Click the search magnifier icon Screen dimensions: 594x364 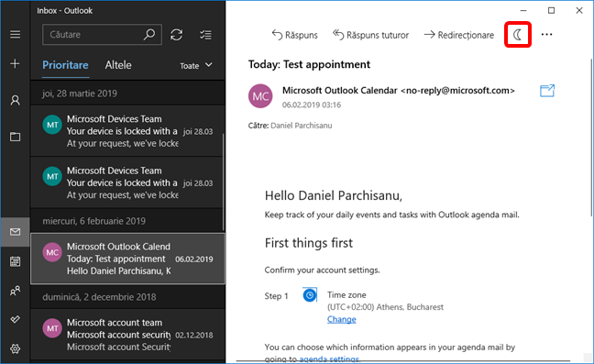click(149, 35)
